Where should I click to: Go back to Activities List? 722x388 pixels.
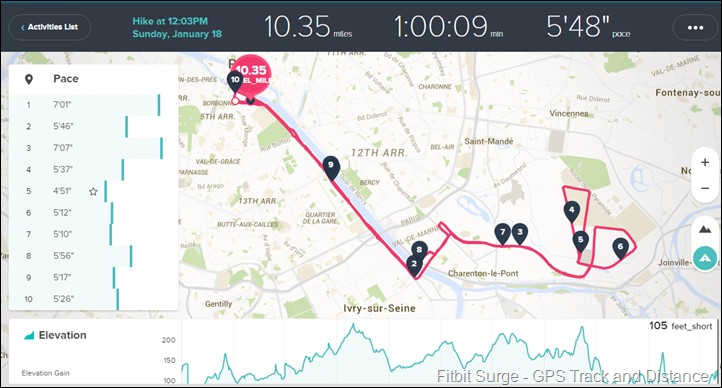click(x=50, y=27)
